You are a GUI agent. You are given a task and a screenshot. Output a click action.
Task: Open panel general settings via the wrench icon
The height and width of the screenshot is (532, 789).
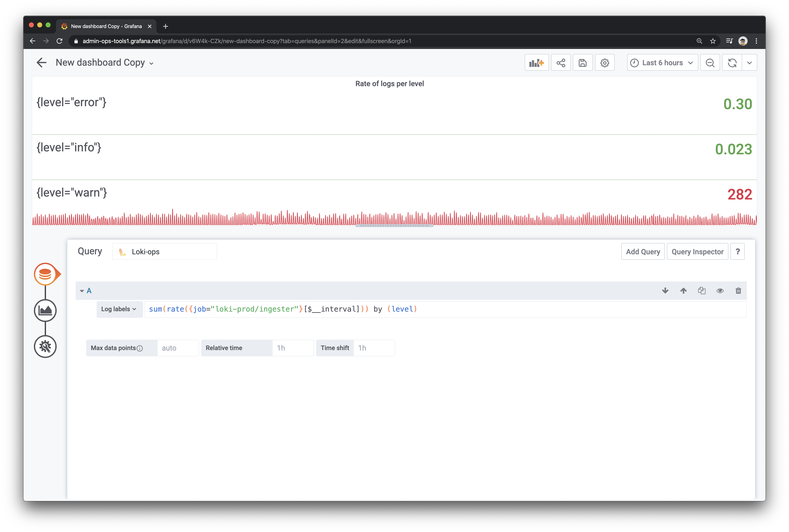pos(45,347)
